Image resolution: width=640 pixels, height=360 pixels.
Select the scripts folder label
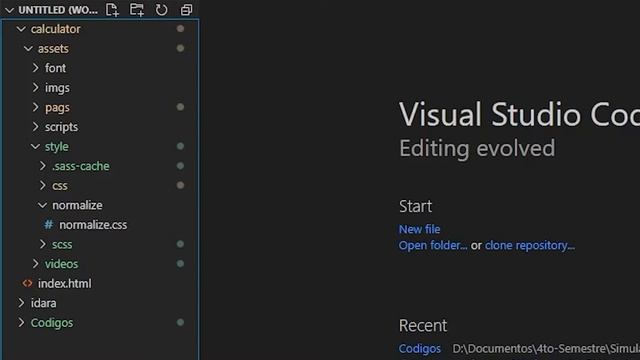tap(61, 127)
